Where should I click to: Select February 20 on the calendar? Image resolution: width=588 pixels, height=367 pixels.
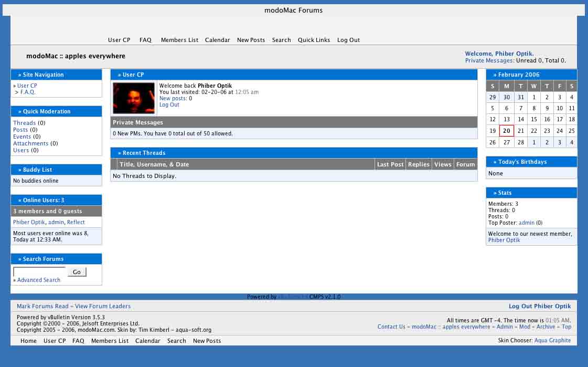tap(507, 131)
